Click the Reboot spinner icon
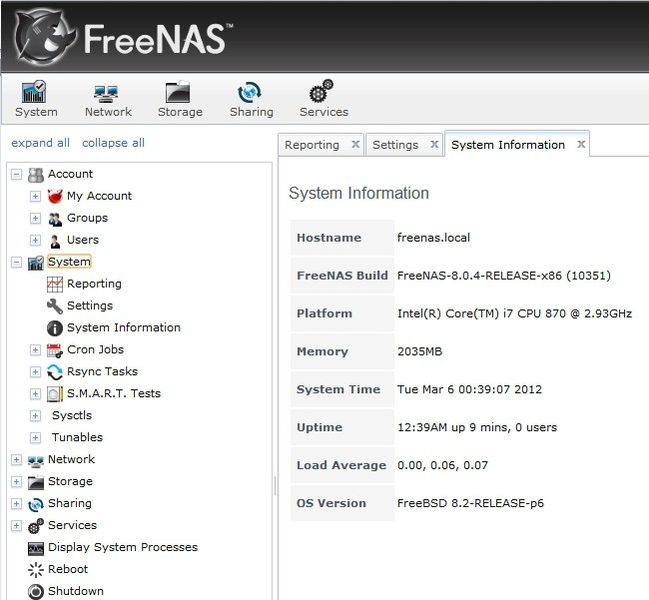The image size is (649, 600). coord(36,570)
